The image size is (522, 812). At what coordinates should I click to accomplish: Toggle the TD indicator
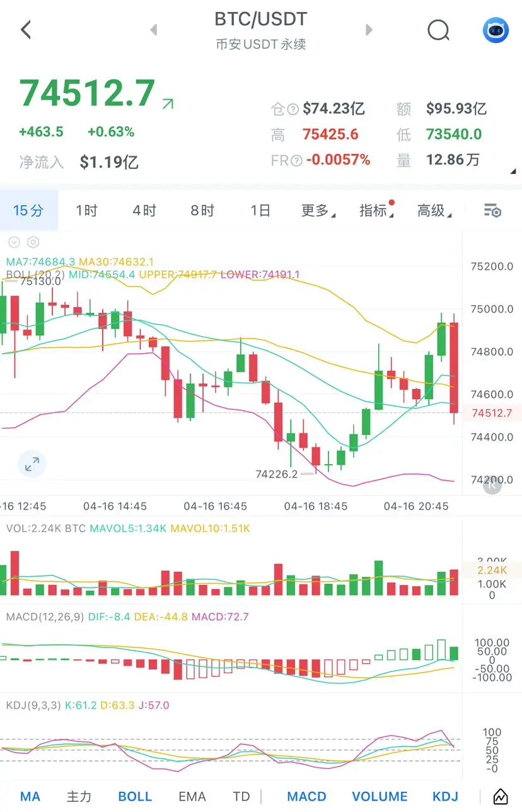click(x=241, y=796)
